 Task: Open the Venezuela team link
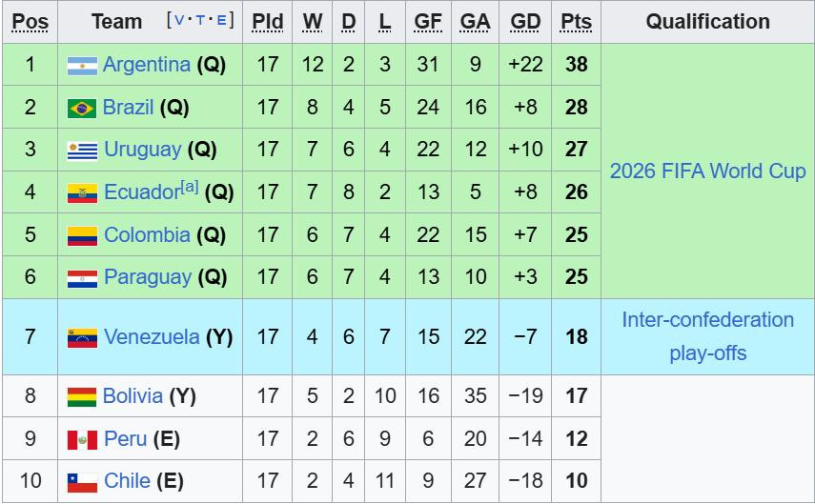coord(152,336)
